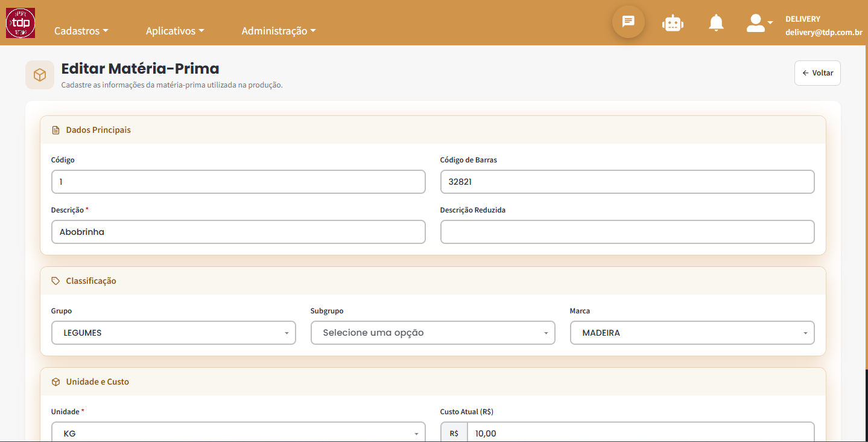868x442 pixels.
Task: Click the TDP logo icon
Action: (x=21, y=23)
